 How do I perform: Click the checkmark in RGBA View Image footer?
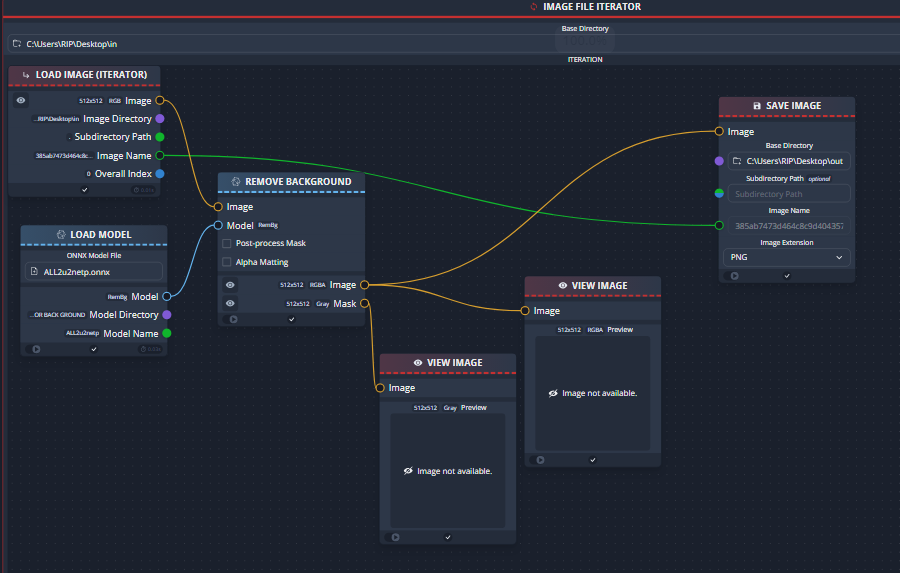pos(593,460)
